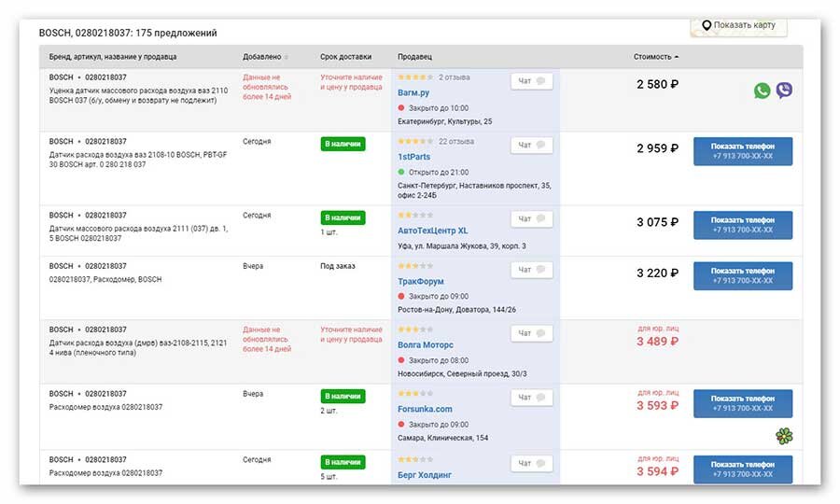The image size is (840, 504).
Task: Open seller link ТракФорум
Action: point(421,282)
